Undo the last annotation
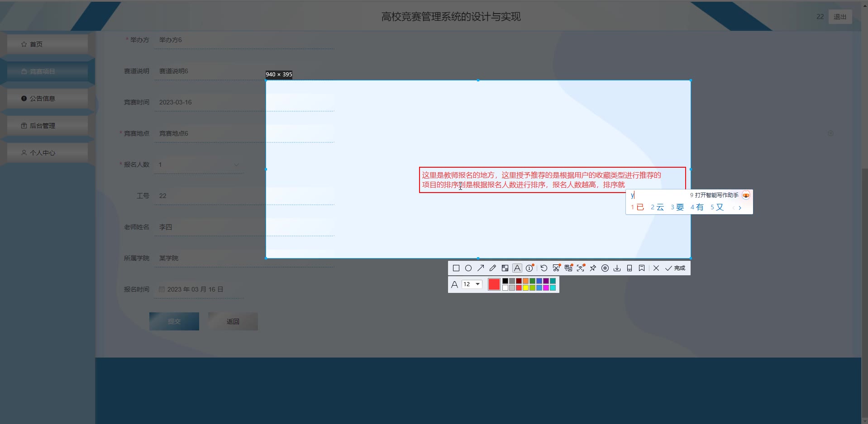 [x=544, y=268]
